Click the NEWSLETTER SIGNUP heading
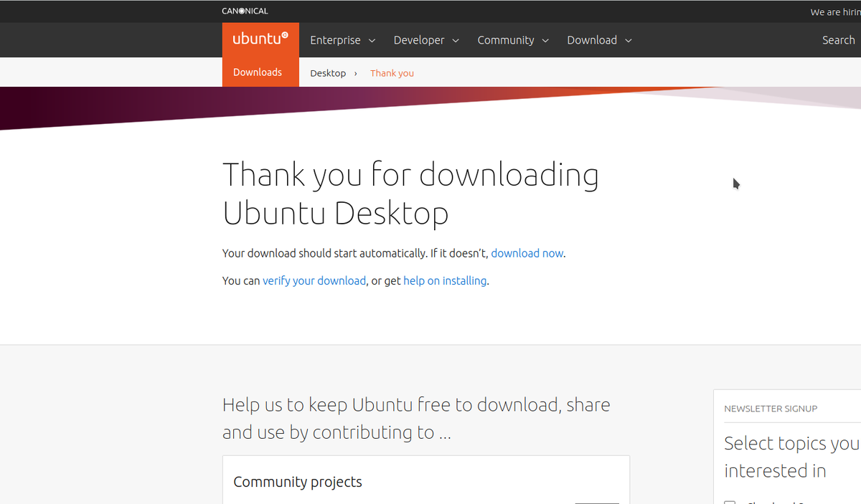 (771, 408)
